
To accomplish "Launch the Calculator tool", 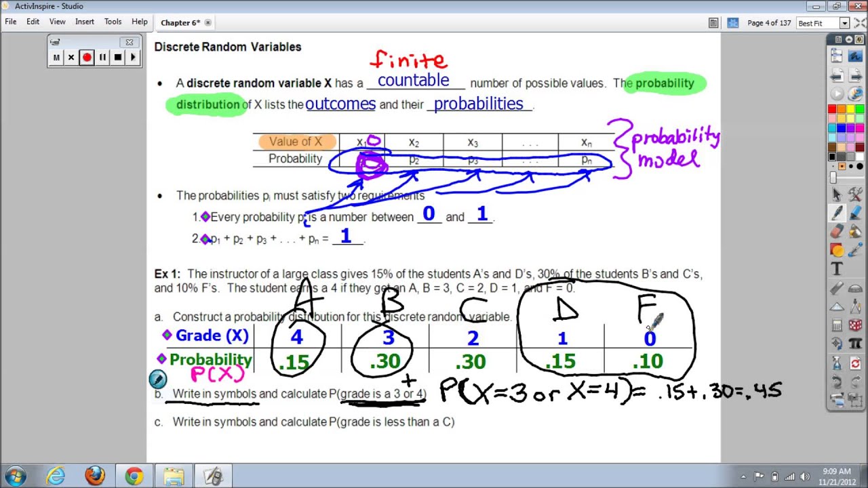I will click(x=837, y=325).
